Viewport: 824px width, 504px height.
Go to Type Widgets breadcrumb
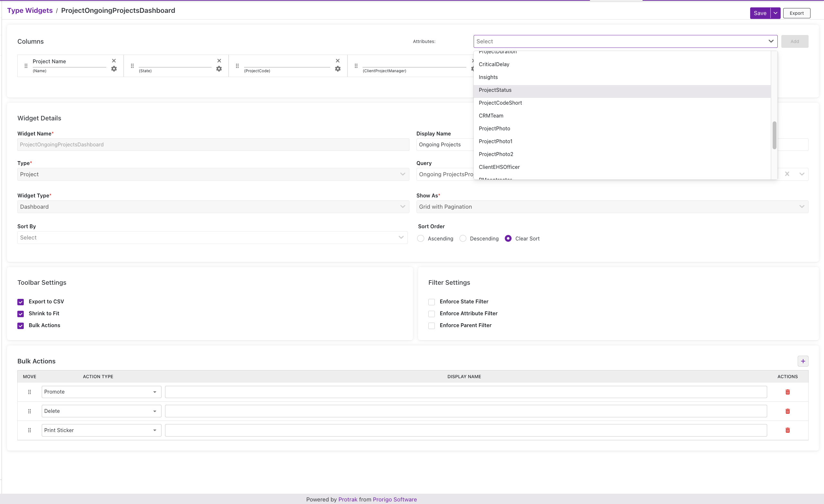[x=30, y=10]
